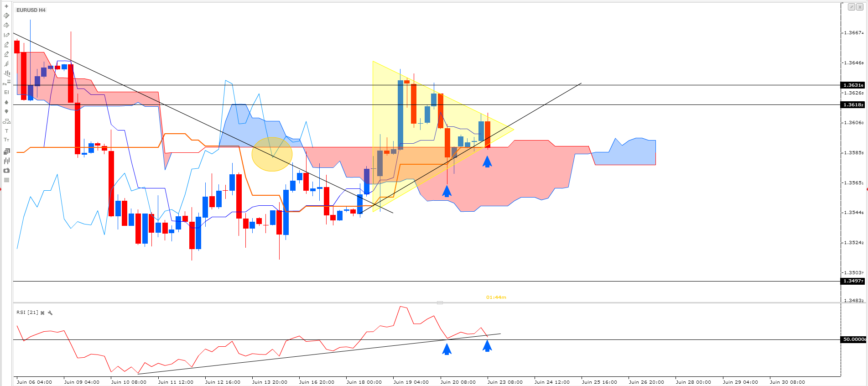
Task: Click the Juin 28 00:00 time label
Action: pyautogui.click(x=693, y=382)
